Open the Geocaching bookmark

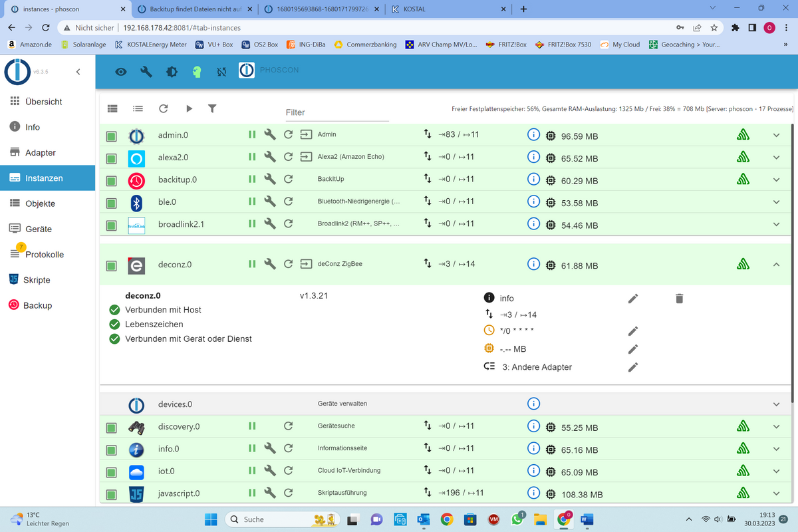[x=684, y=45]
